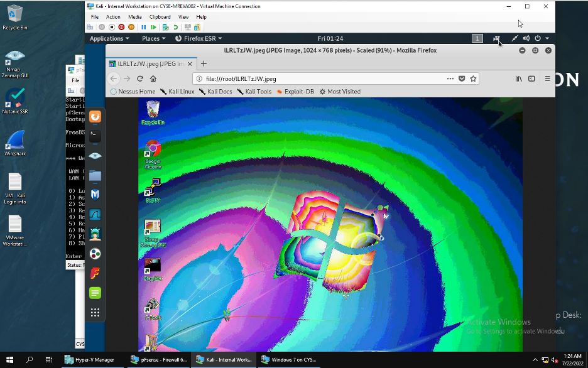Viewport: 588px width, 368px height.
Task: Expand the Firefox ESR app menu
Action: [x=199, y=38]
